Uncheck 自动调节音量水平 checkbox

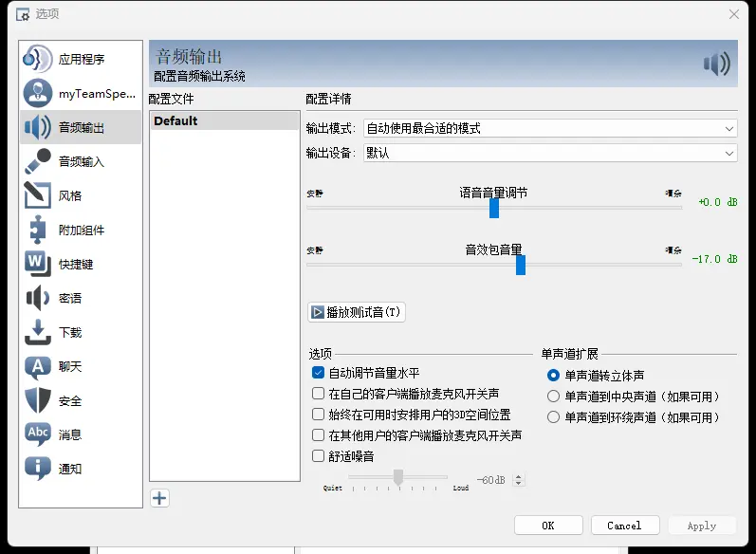click(x=319, y=373)
